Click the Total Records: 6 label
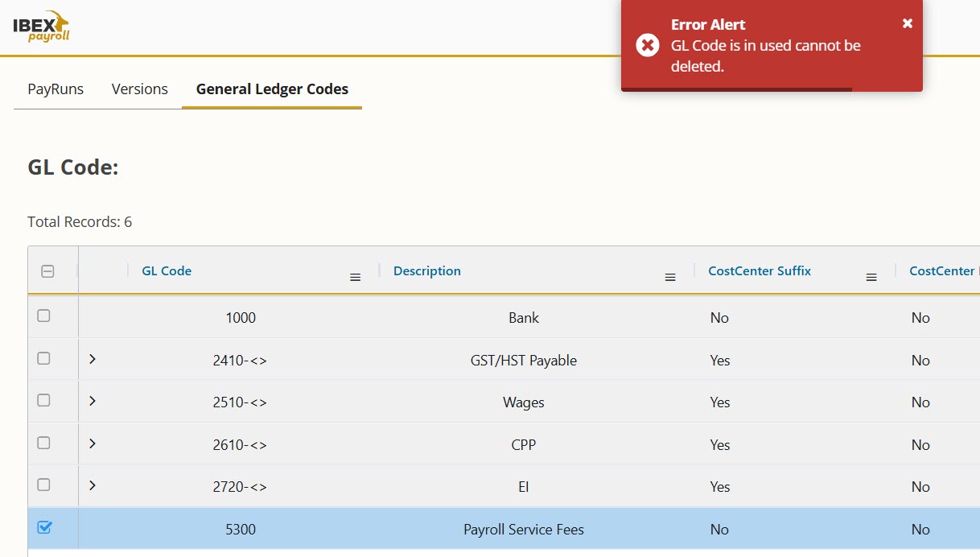 [80, 221]
